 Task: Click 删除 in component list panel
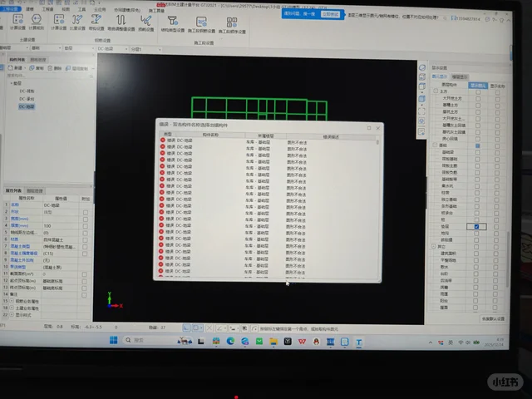pos(55,68)
